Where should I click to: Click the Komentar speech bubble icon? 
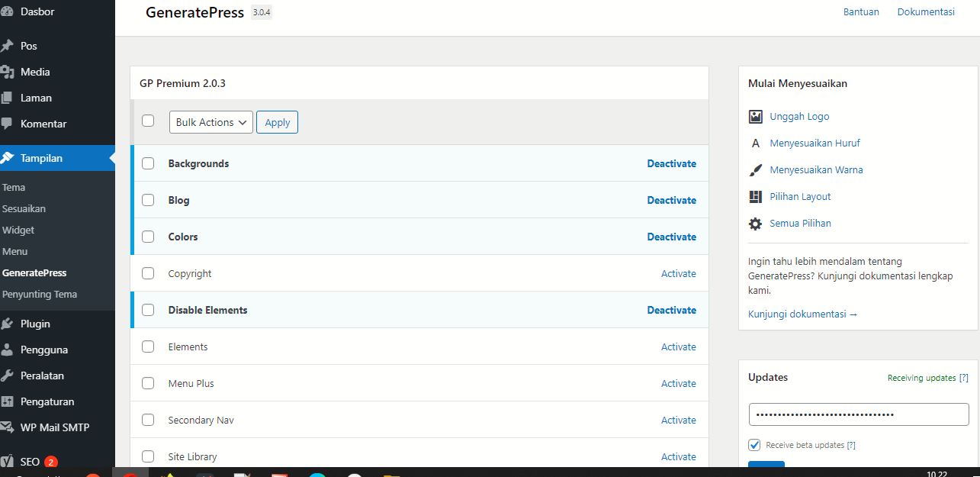point(7,124)
